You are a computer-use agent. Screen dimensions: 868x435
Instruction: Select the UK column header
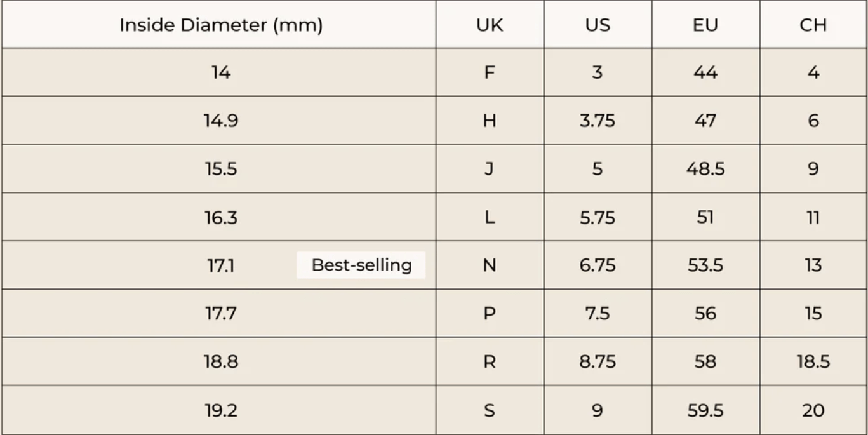(489, 25)
